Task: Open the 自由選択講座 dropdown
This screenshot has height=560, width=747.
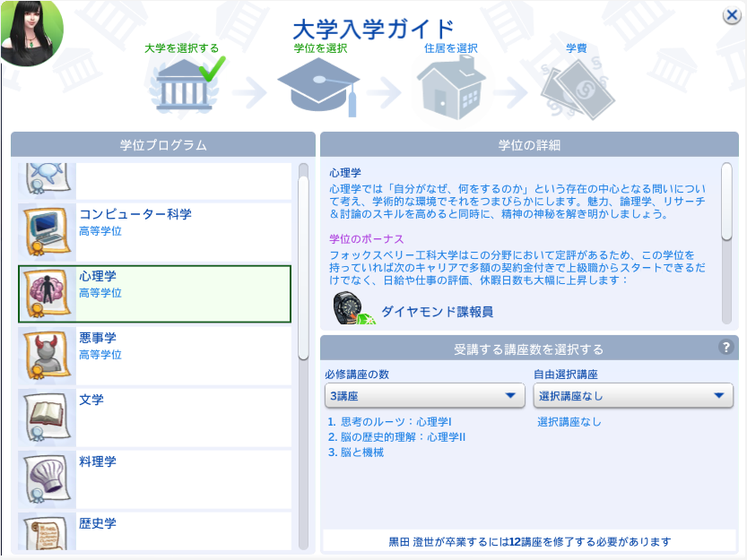Action: coord(633,395)
